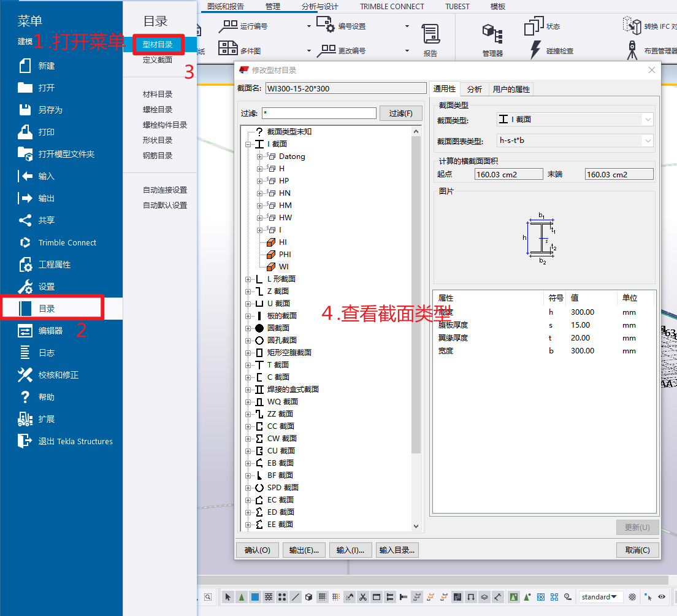
Task: Click the Print (打印) menu icon
Action: (x=25, y=132)
